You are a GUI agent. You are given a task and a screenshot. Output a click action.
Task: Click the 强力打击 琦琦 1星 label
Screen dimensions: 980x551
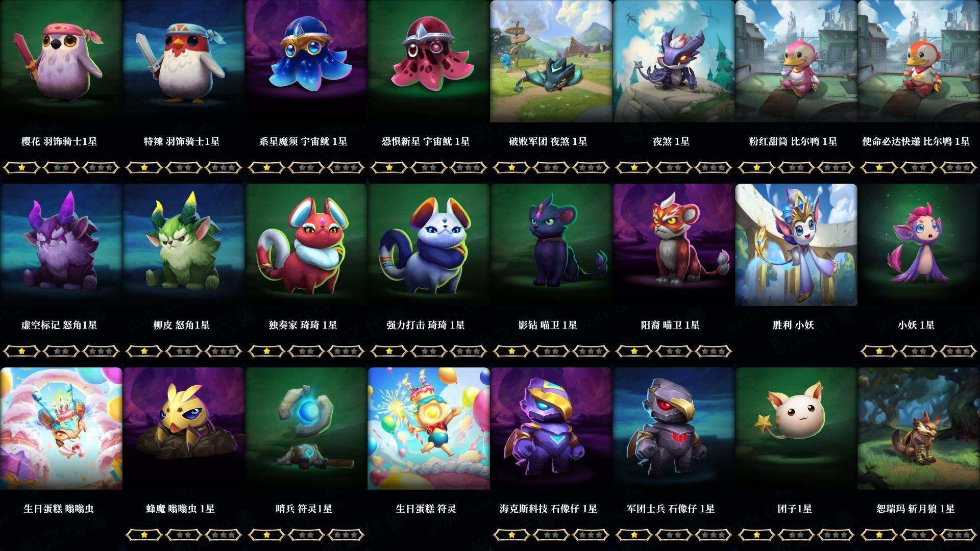[426, 325]
